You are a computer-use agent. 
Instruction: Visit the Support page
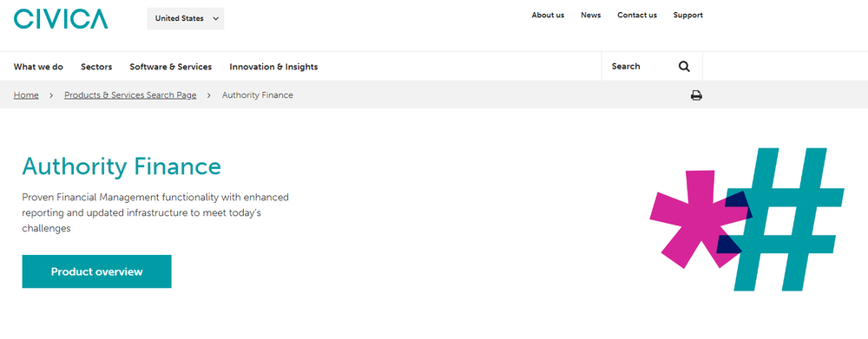(688, 15)
